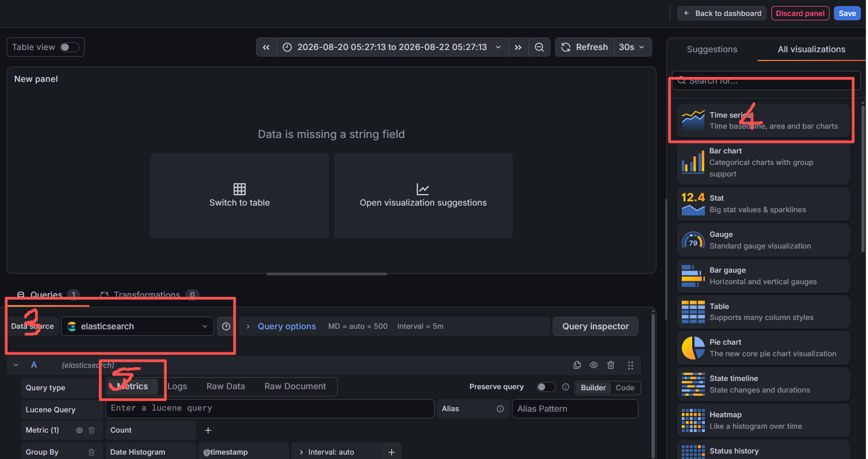Viewport: 868px width, 459px height.
Task: Click Open visualization suggestions
Action: coord(423,196)
